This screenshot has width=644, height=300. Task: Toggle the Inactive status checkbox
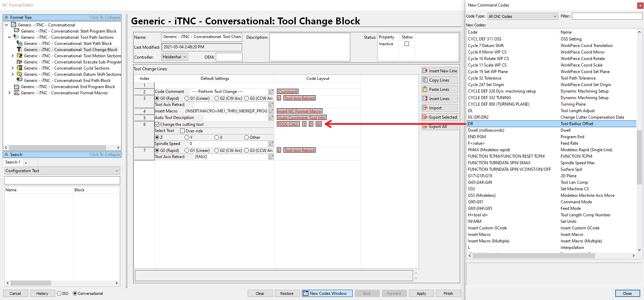(407, 44)
